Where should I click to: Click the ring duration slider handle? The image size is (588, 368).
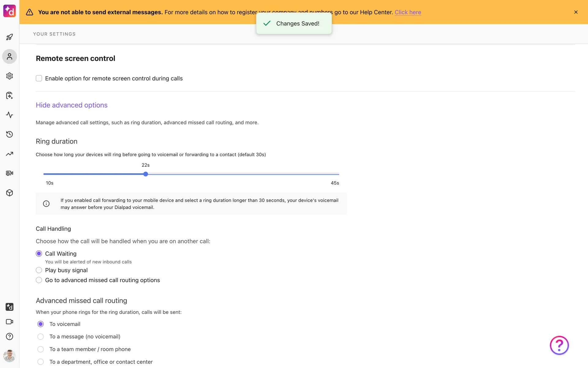click(x=146, y=174)
